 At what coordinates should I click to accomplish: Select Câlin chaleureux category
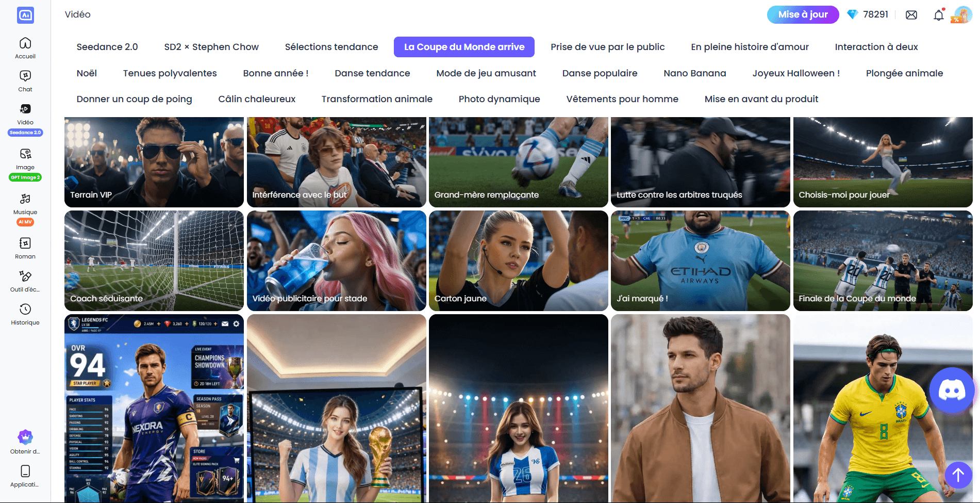tap(257, 99)
